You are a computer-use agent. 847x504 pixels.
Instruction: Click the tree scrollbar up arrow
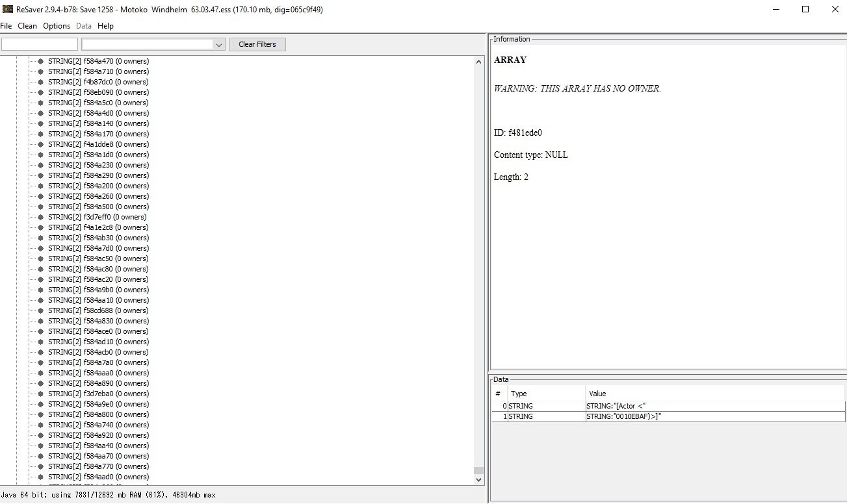[x=479, y=62]
